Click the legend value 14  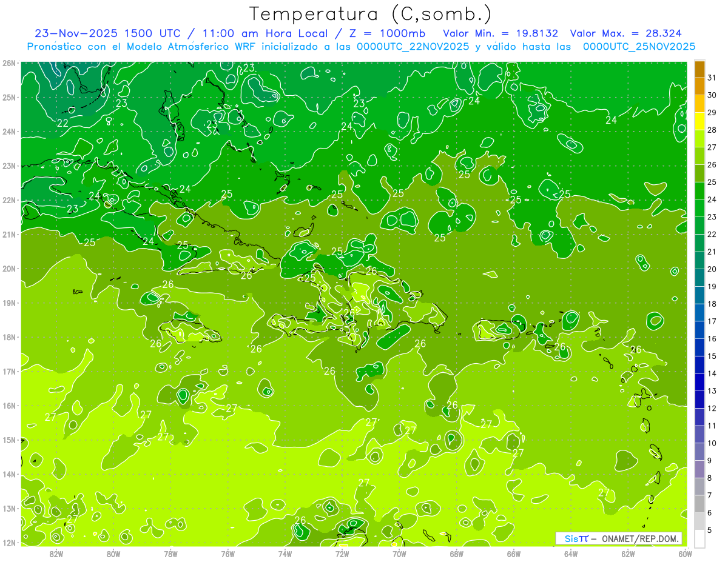712,373
